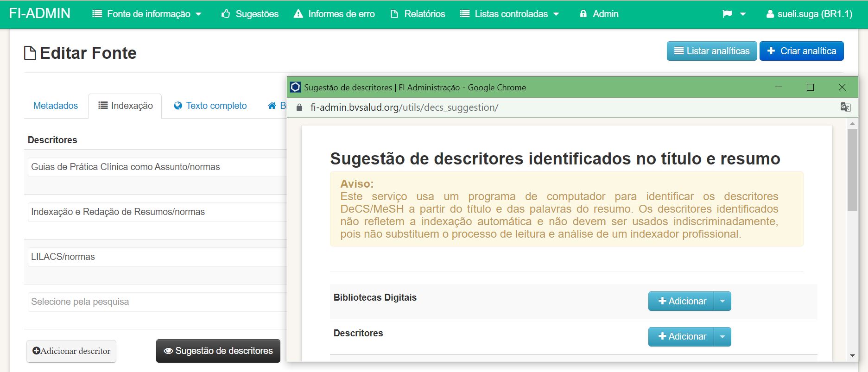Click the popup window favicon icon
Image resolution: width=868 pixels, height=372 pixels.
[x=295, y=87]
